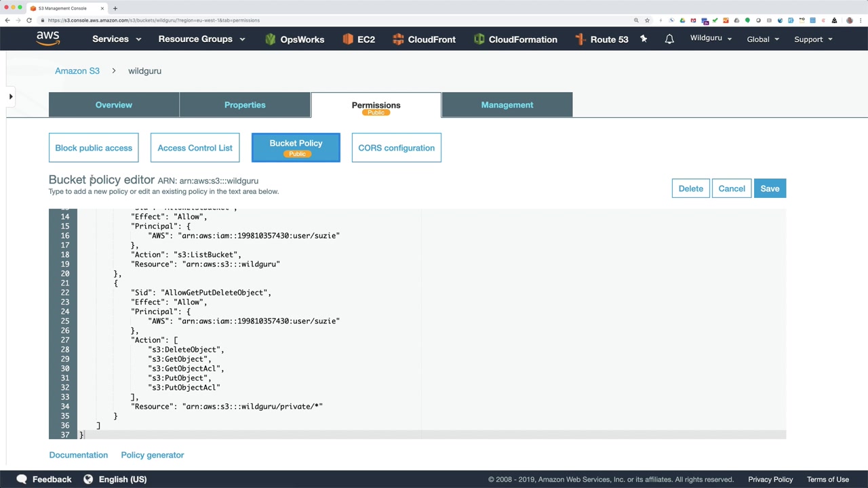This screenshot has height=488, width=868.
Task: Click the zoom magnifier icon in address bar
Action: (x=636, y=20)
